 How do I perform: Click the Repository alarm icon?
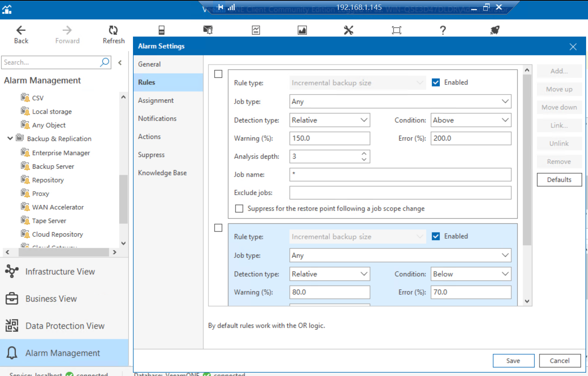coord(25,180)
